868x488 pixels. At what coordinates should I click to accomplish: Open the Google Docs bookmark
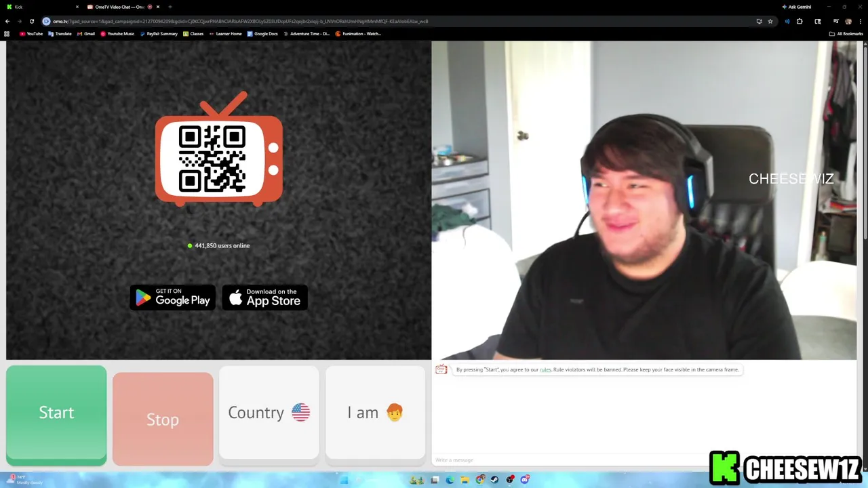point(262,34)
